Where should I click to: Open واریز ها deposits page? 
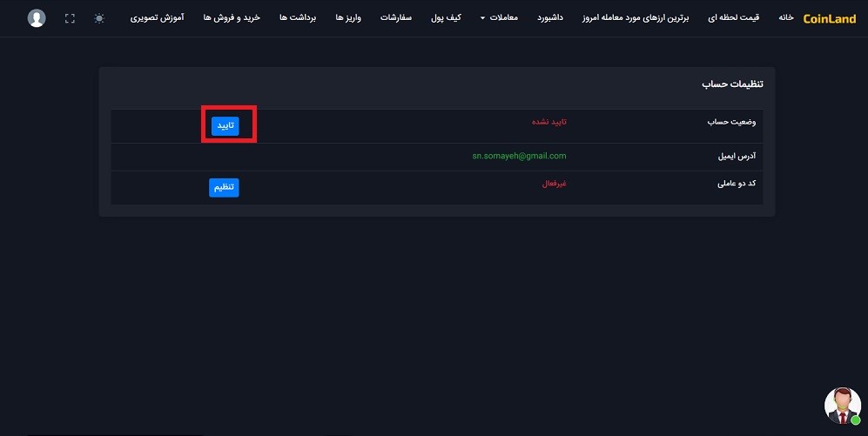(x=348, y=17)
